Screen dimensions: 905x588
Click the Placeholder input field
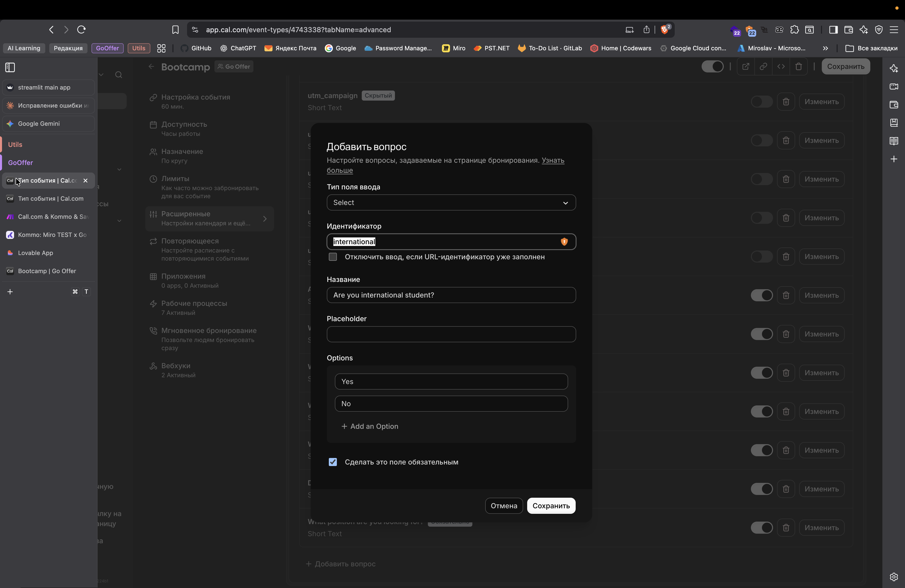(451, 334)
